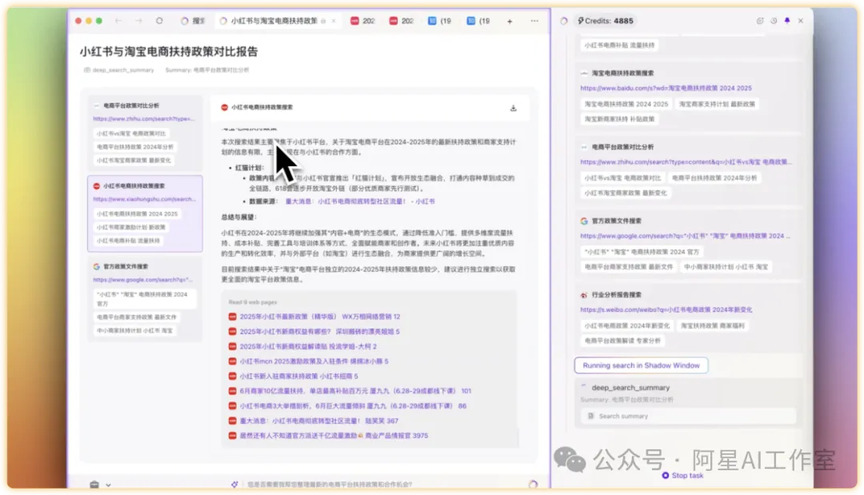
Task: Open source 2025年小红书新商权益有哪些？
Action: [x=320, y=332]
